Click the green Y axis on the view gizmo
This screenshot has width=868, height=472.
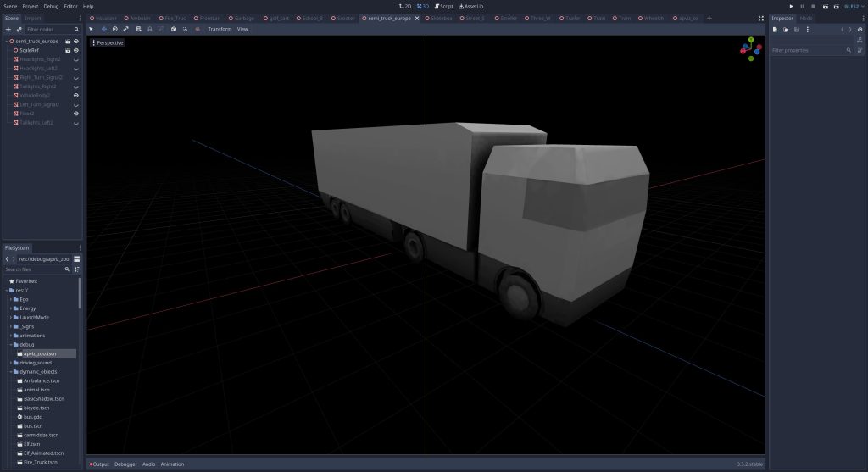click(751, 40)
